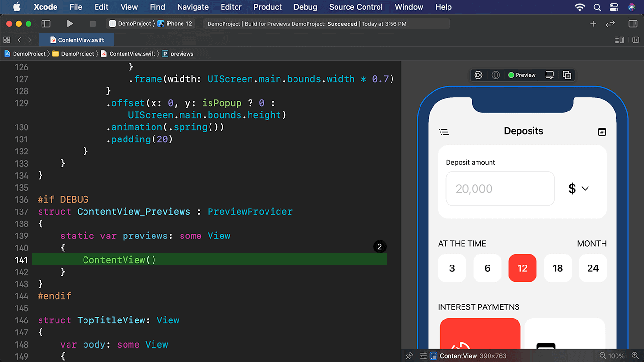The width and height of the screenshot is (644, 362).
Task: Tap the calendar icon in the Deposits header
Action: 602,132
